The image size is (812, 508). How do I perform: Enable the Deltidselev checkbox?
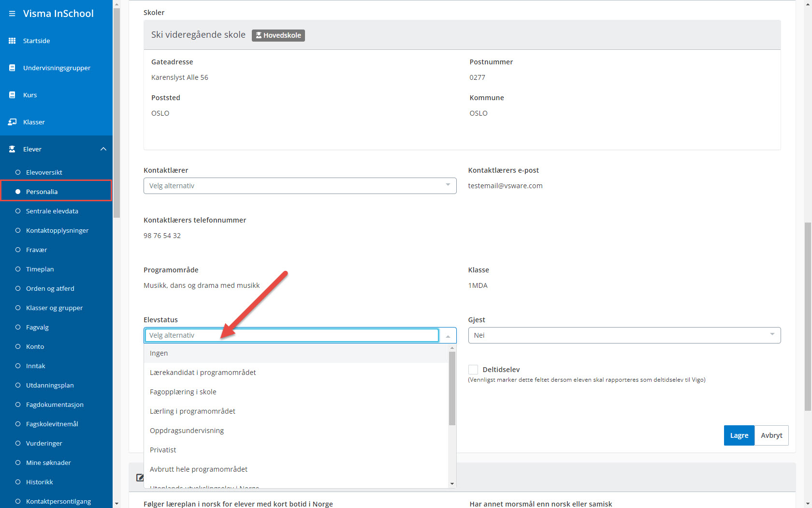[x=473, y=370]
